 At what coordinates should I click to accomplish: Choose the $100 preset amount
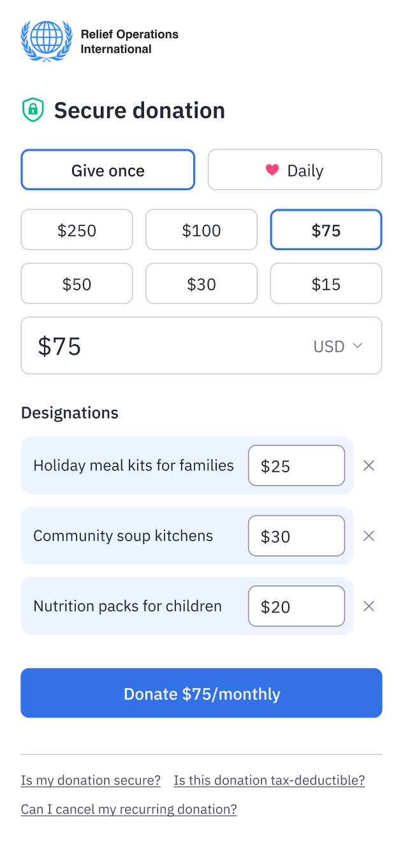[201, 230]
